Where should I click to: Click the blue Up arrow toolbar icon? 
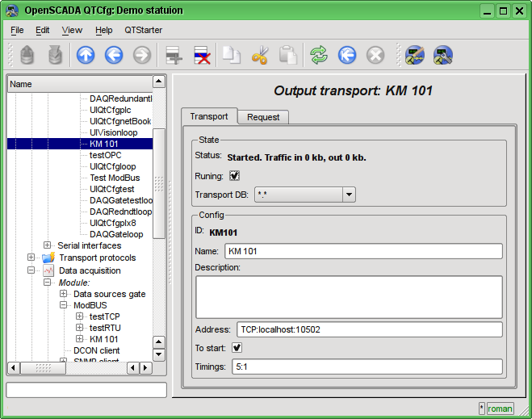[86, 55]
